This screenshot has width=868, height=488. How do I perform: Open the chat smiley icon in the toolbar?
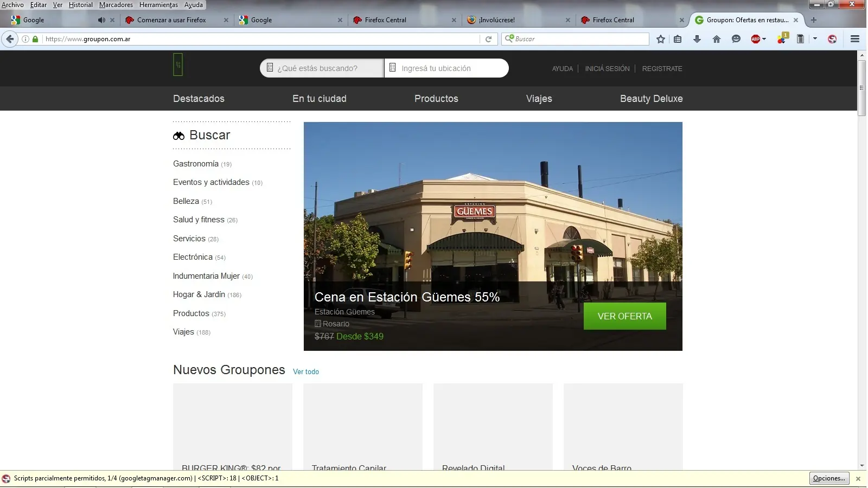(x=736, y=39)
